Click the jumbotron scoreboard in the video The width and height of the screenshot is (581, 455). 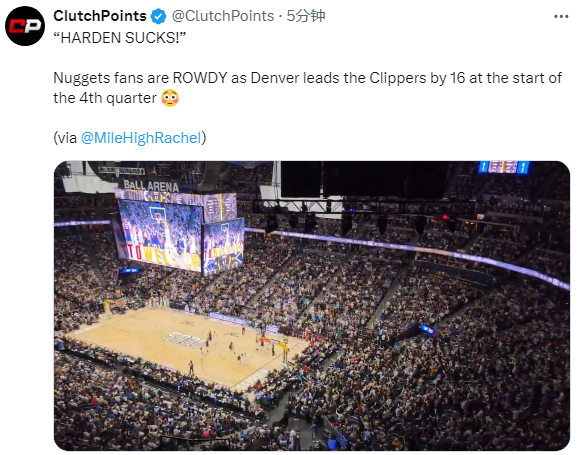tap(181, 233)
